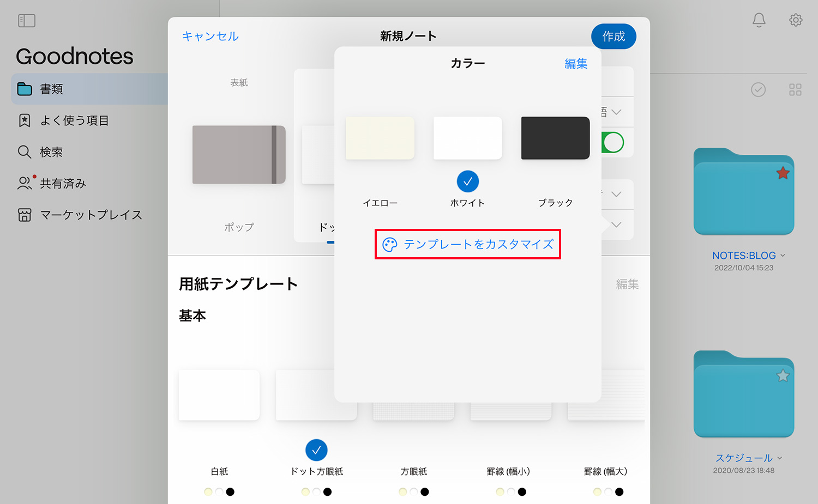Image resolution: width=818 pixels, height=504 pixels.
Task: Click the ドット方眼紙 blue checkmark
Action: tap(316, 450)
